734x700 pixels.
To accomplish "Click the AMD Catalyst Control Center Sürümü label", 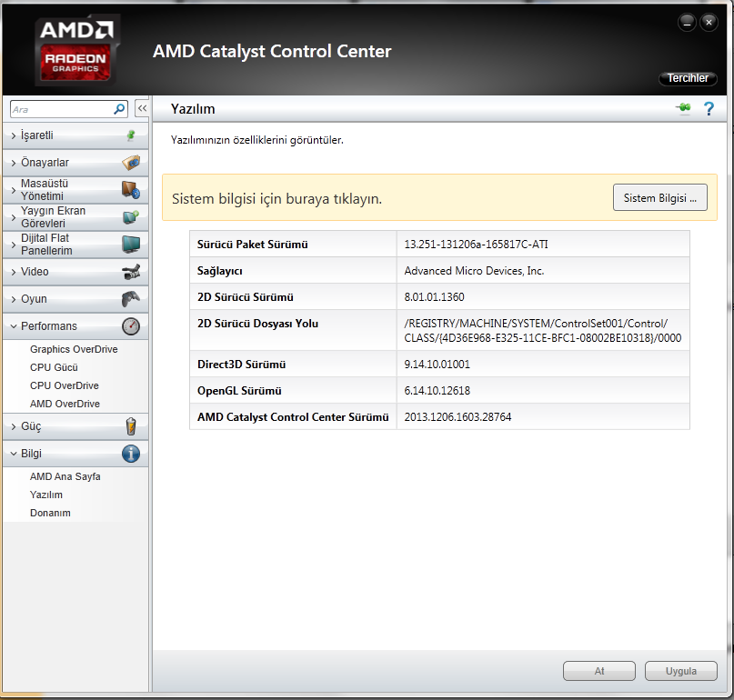I will (293, 417).
